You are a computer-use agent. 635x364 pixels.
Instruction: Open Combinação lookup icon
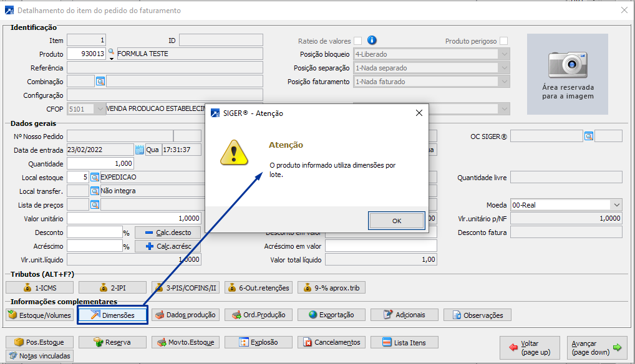click(100, 81)
